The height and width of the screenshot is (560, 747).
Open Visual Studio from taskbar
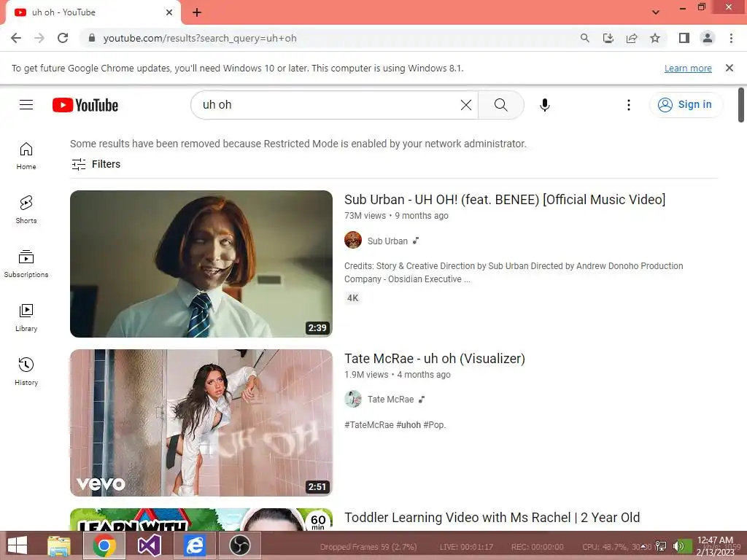(149, 545)
